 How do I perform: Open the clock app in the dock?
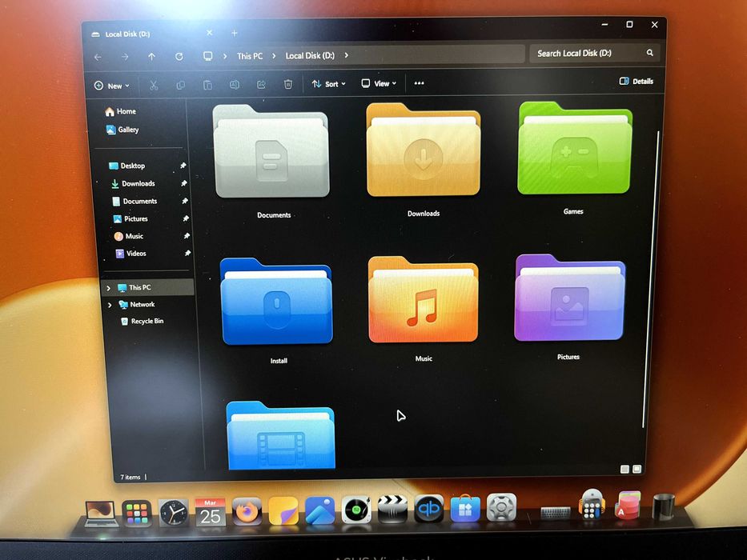tap(173, 513)
